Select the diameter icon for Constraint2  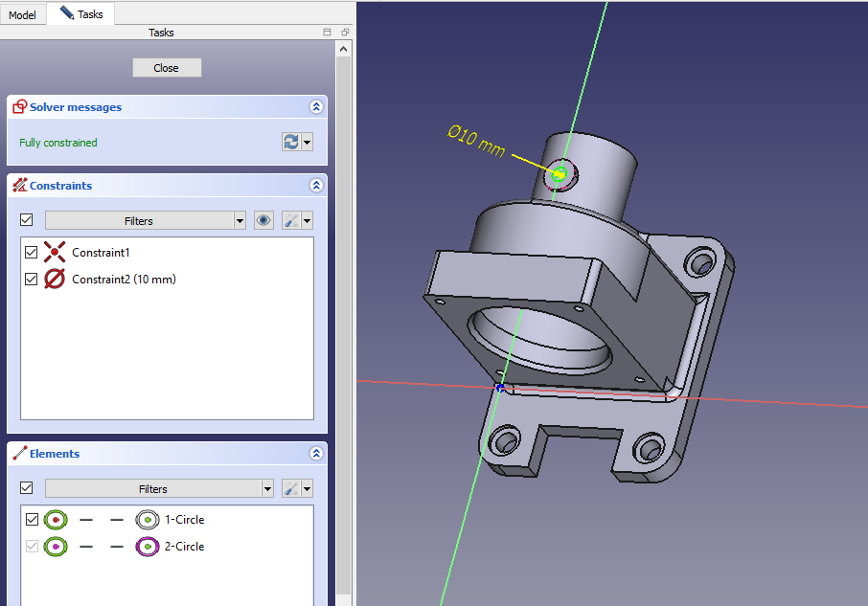[55, 280]
